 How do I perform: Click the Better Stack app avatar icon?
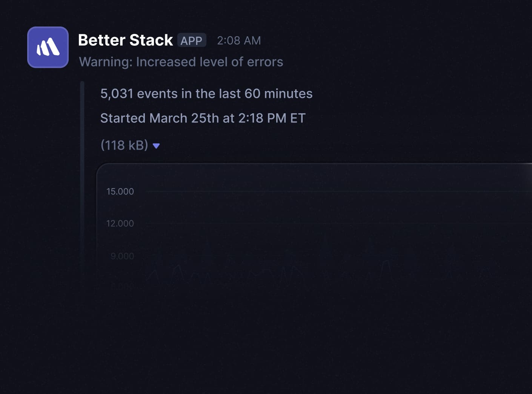tap(48, 47)
